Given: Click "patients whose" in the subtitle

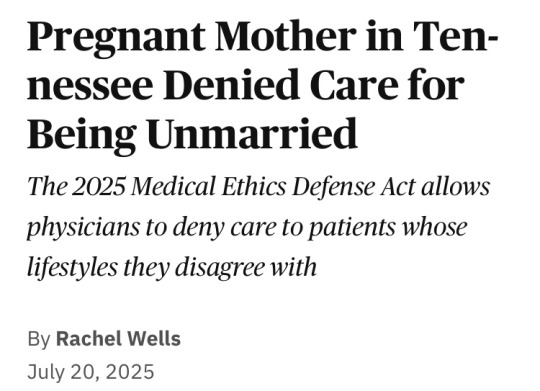Looking at the screenshot, I should 387,227.
